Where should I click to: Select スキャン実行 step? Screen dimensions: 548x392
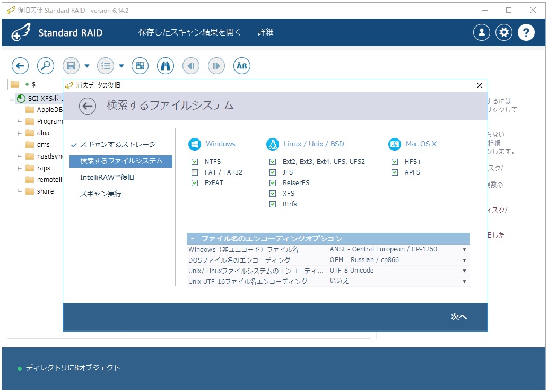(101, 194)
